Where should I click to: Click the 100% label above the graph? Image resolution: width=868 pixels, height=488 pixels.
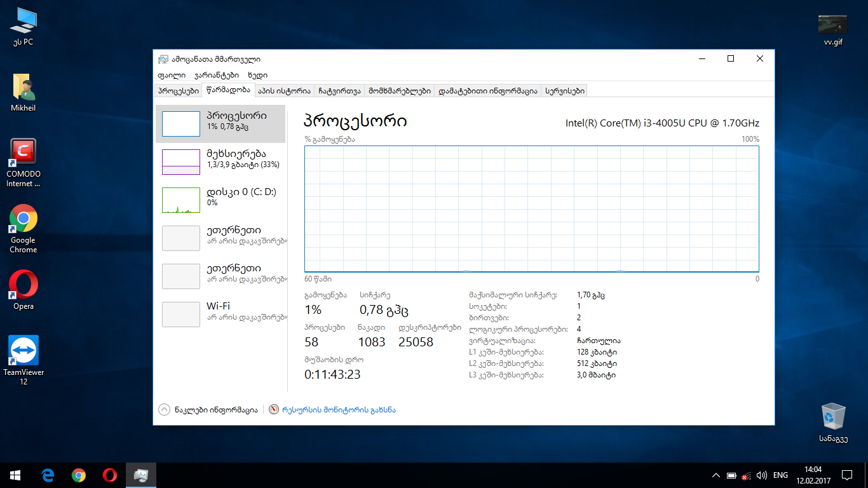(750, 139)
